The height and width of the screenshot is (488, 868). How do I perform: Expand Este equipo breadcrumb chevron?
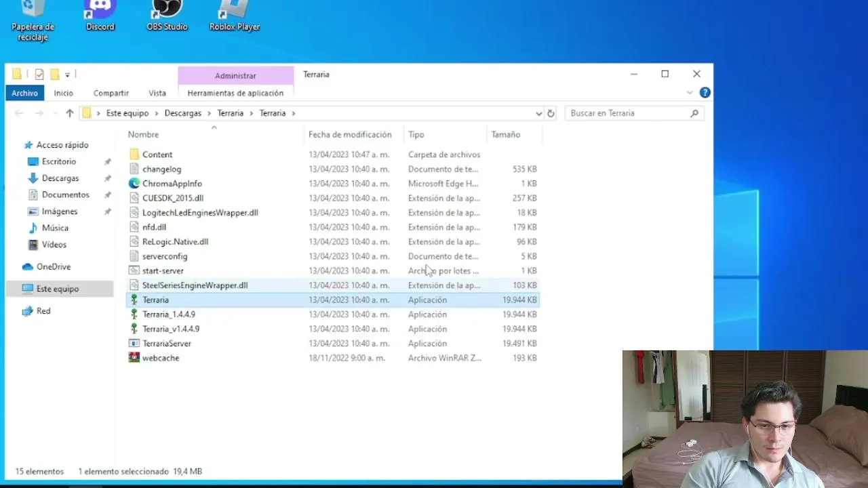point(157,113)
